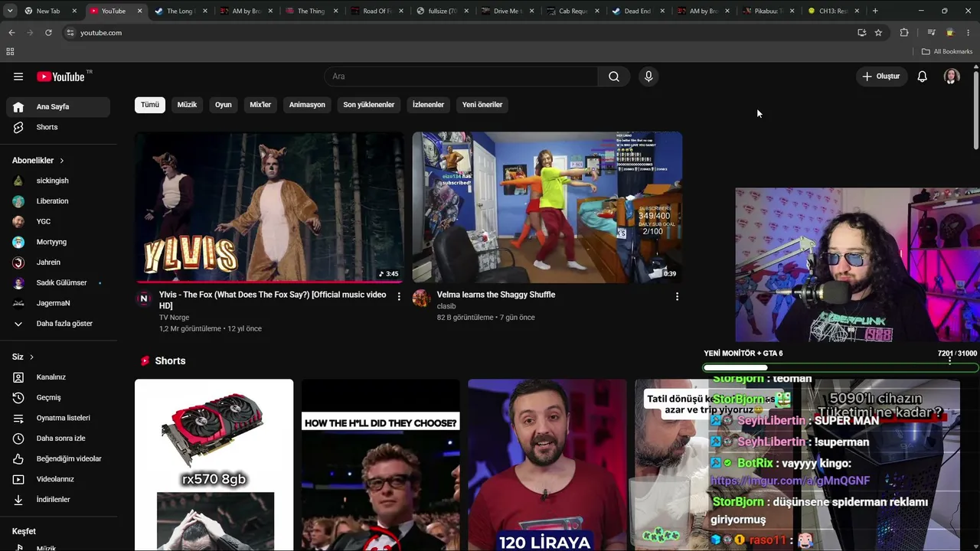Open the sickingish subscription channel
This screenshot has width=980, height=551.
pyautogui.click(x=58, y=181)
